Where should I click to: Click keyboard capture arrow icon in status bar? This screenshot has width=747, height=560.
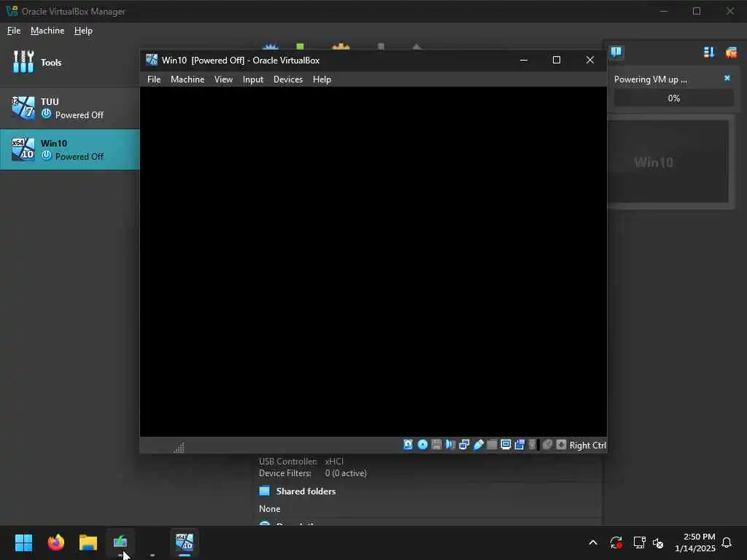tap(561, 445)
